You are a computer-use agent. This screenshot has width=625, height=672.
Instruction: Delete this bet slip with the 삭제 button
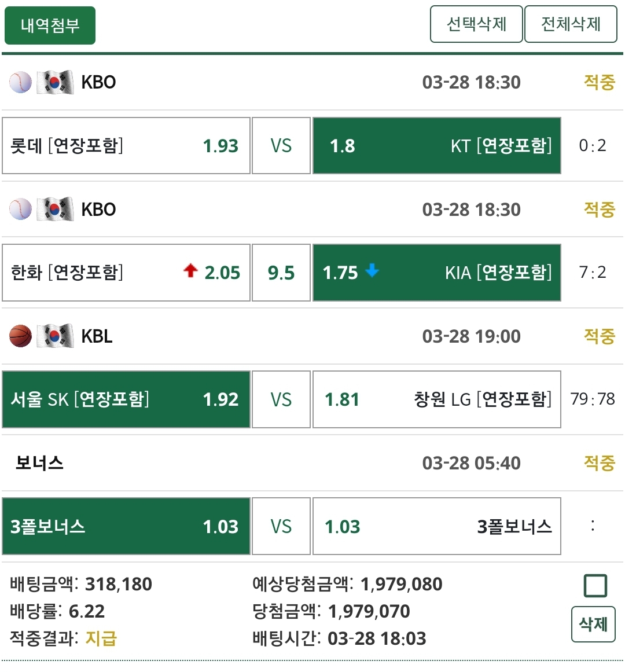(x=593, y=624)
